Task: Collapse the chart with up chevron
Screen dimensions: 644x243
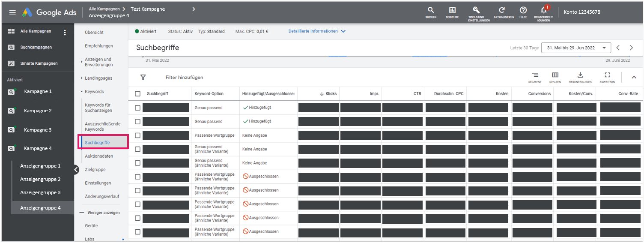Action: (634, 77)
